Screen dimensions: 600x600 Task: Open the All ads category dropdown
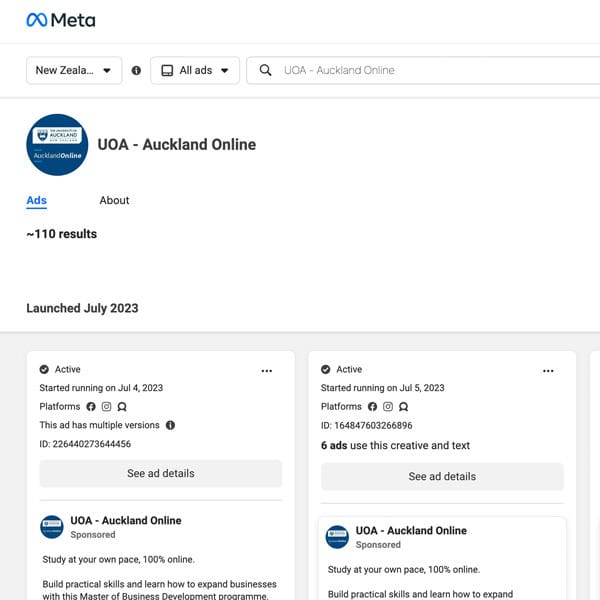coord(195,70)
